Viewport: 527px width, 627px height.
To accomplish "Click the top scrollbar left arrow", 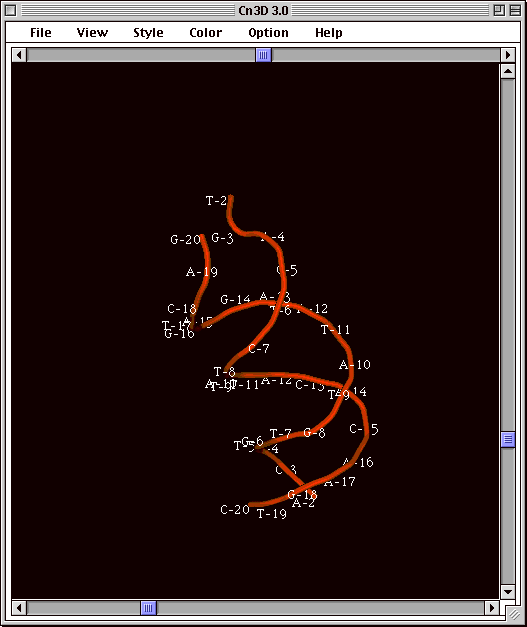I will [19, 55].
